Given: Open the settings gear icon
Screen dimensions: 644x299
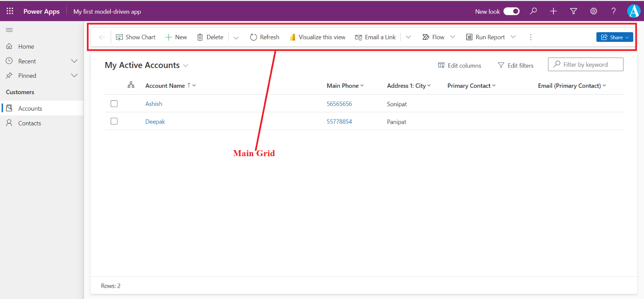Looking at the screenshot, I should coord(593,11).
